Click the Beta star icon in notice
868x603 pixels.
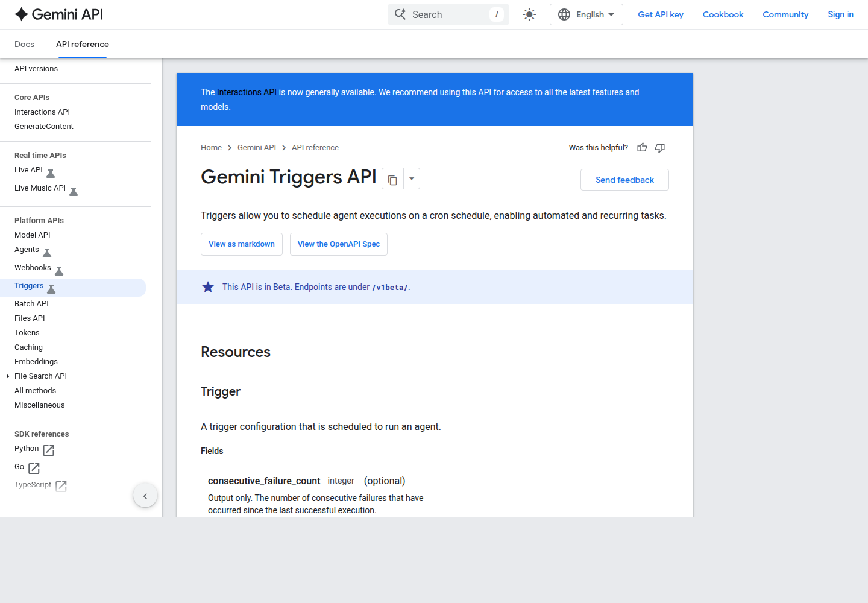(x=208, y=287)
